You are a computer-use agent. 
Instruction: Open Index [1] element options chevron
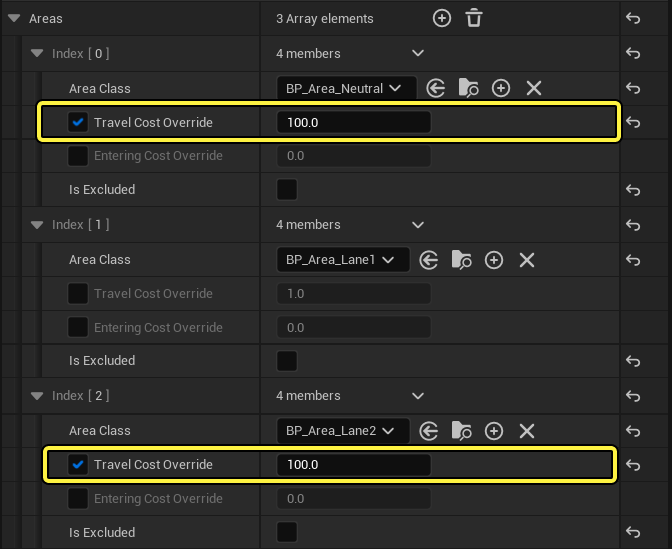coord(418,225)
